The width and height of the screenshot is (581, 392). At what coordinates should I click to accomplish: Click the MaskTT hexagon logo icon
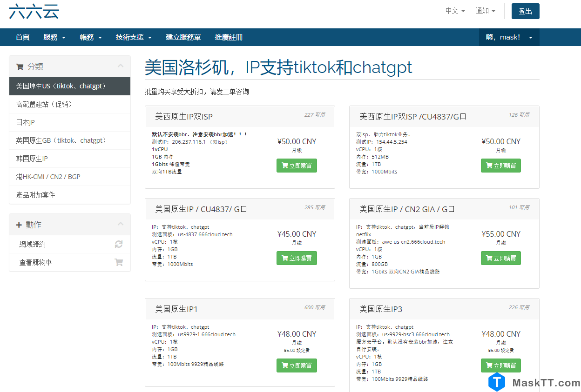[x=497, y=382]
